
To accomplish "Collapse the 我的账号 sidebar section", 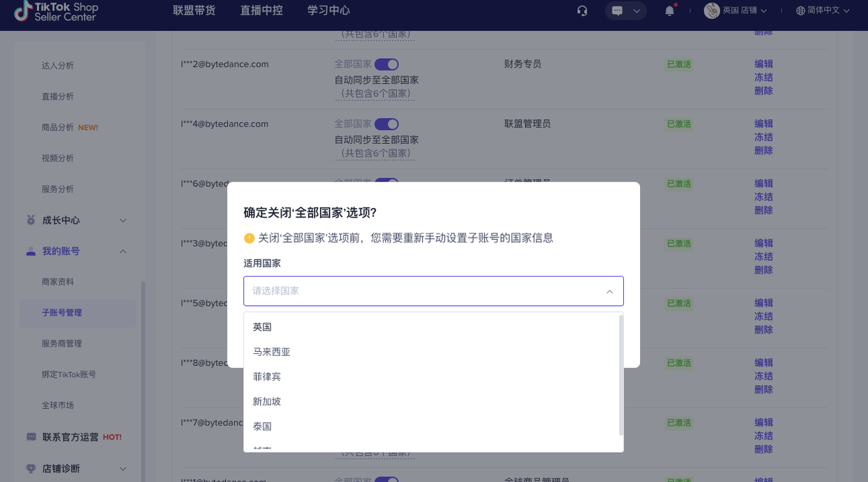I will click(123, 252).
